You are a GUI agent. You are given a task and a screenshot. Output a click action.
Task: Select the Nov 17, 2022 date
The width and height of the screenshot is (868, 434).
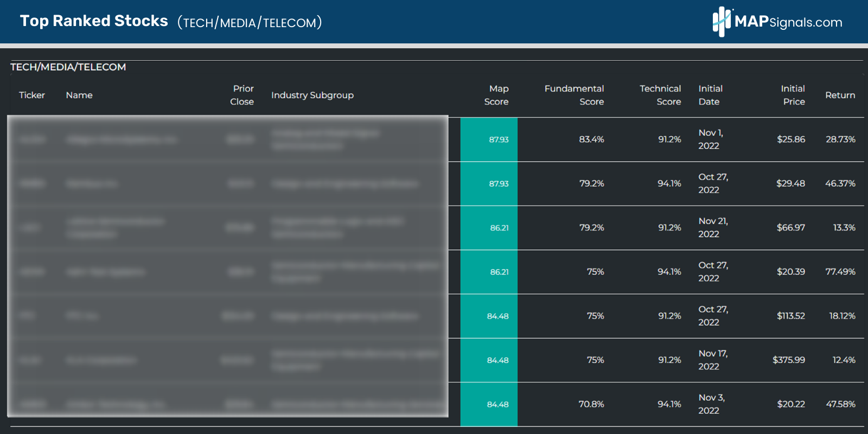point(713,360)
